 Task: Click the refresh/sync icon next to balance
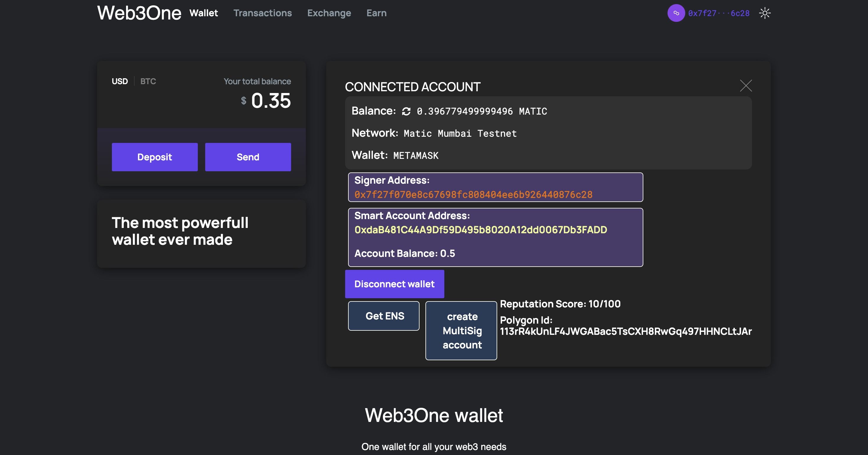[x=405, y=111]
